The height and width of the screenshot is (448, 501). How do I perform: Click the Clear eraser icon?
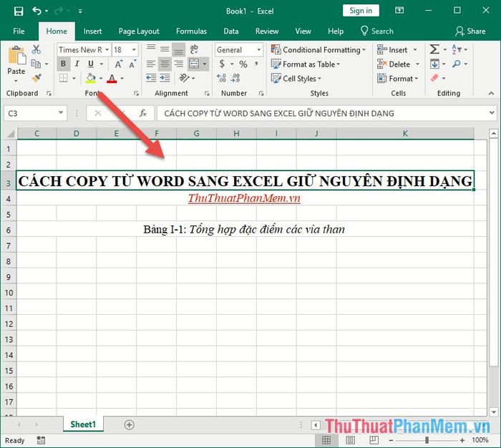[434, 78]
